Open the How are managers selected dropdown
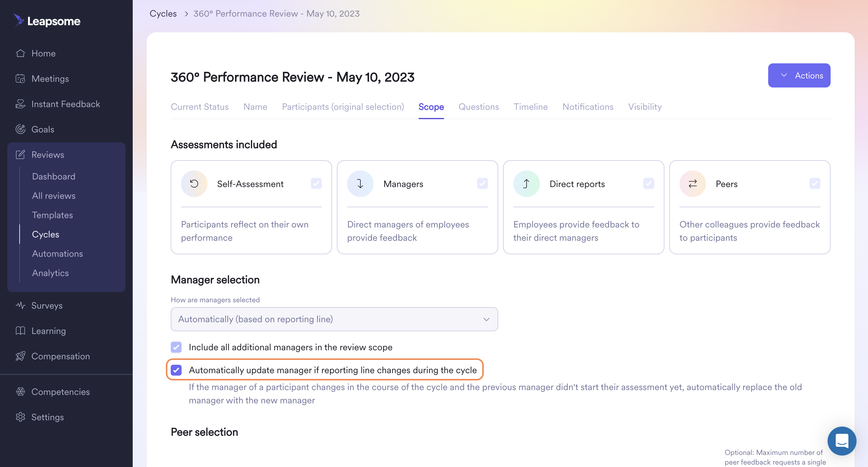This screenshot has width=868, height=467. coord(334,319)
